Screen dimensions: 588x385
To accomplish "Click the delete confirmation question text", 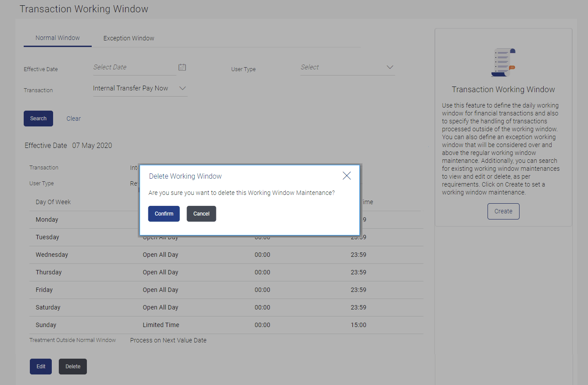I will pos(242,193).
